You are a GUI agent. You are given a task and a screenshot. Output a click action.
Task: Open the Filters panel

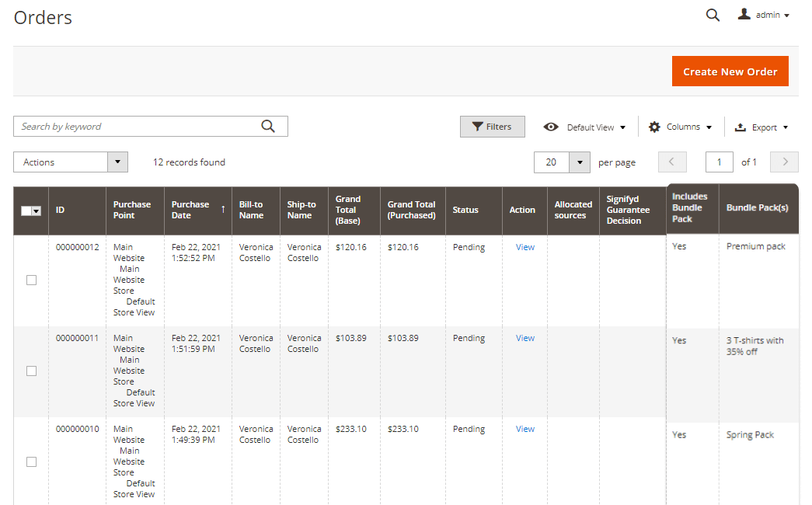click(x=492, y=127)
